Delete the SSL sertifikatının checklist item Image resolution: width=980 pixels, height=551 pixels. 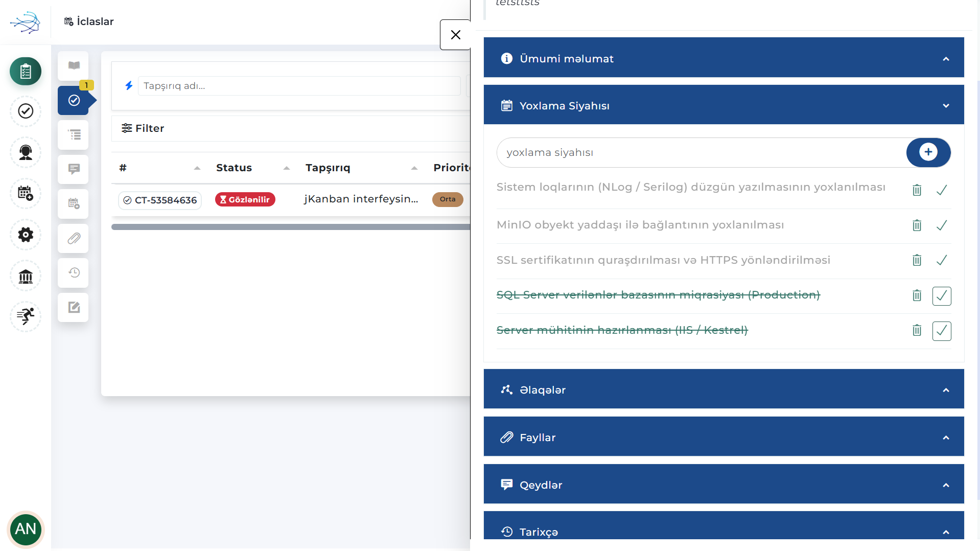click(x=917, y=260)
